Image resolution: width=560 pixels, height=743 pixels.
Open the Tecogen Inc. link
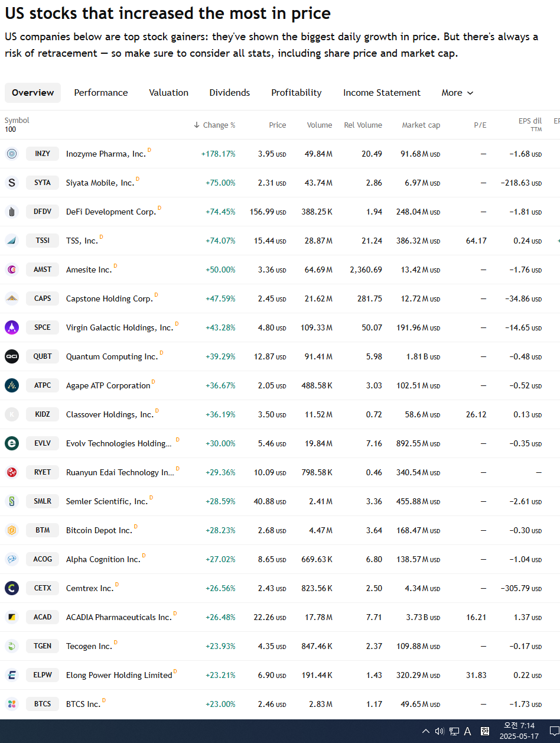click(89, 646)
